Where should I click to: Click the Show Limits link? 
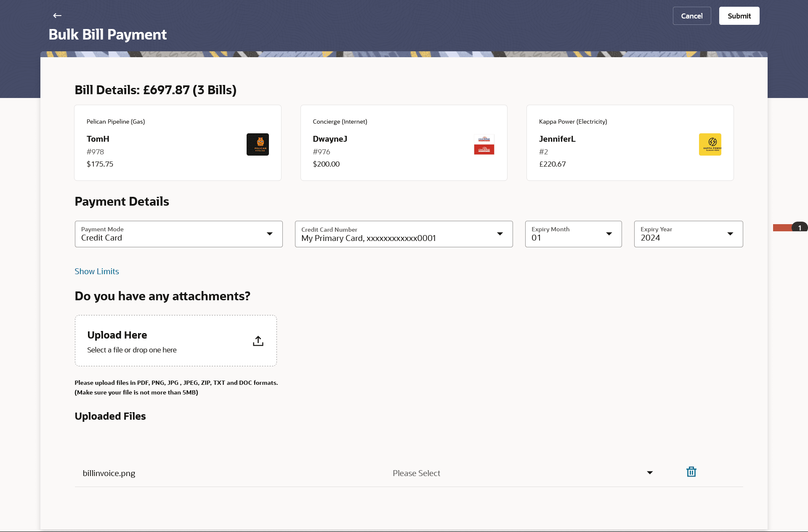pyautogui.click(x=97, y=271)
